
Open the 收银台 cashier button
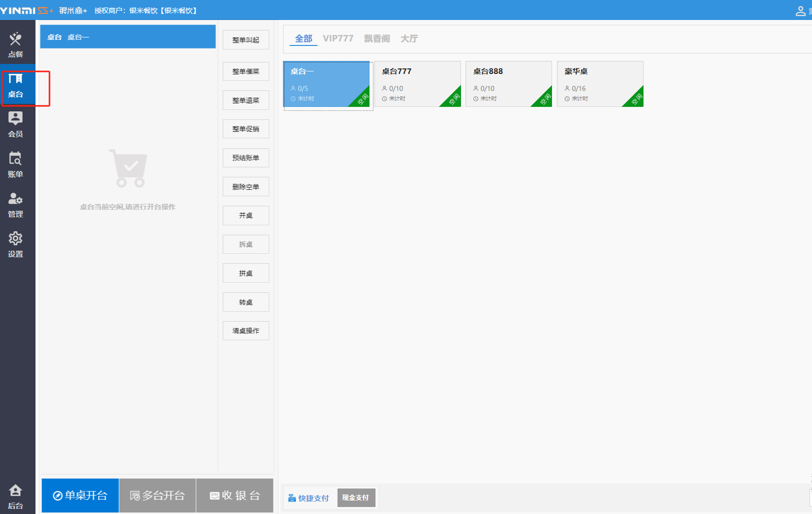(x=234, y=496)
